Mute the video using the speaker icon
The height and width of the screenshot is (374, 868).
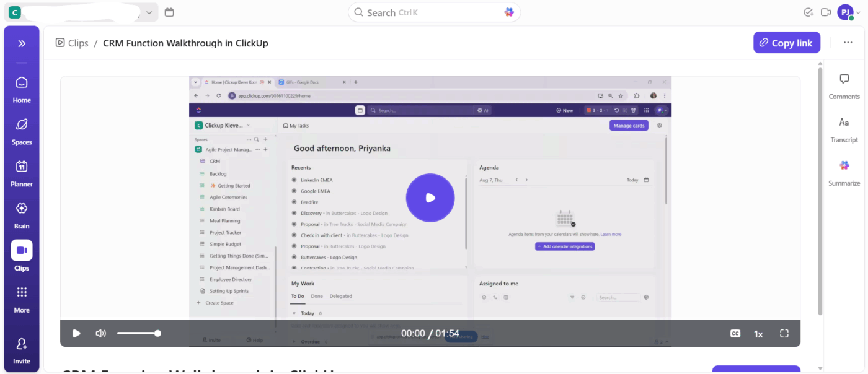click(x=100, y=333)
